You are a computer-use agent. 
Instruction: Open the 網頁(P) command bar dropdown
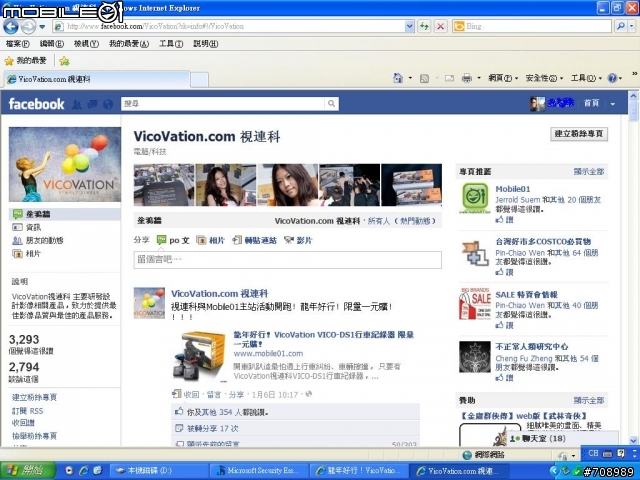(503, 78)
